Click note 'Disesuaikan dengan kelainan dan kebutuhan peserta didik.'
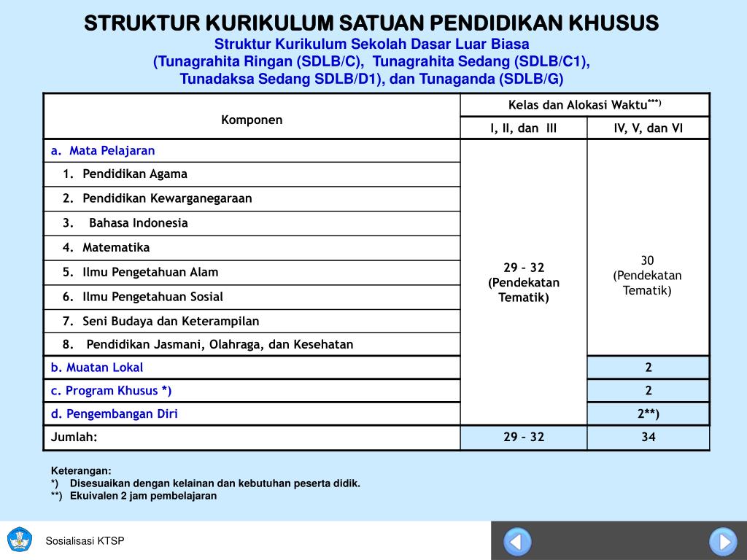This screenshot has width=747, height=560. point(215,483)
